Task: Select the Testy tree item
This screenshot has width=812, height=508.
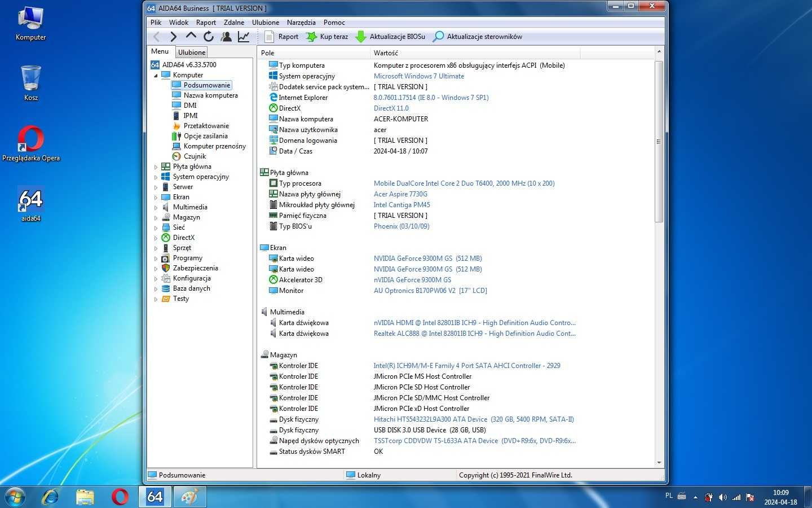Action: click(180, 299)
